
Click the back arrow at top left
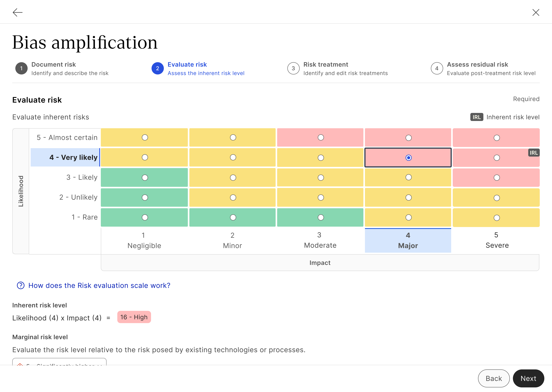point(18,12)
